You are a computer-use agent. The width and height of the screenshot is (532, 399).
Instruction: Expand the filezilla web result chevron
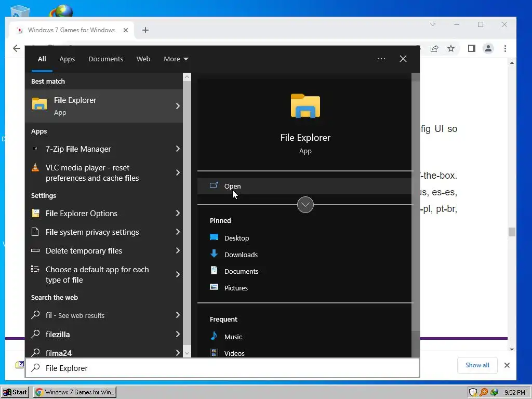[x=178, y=334]
